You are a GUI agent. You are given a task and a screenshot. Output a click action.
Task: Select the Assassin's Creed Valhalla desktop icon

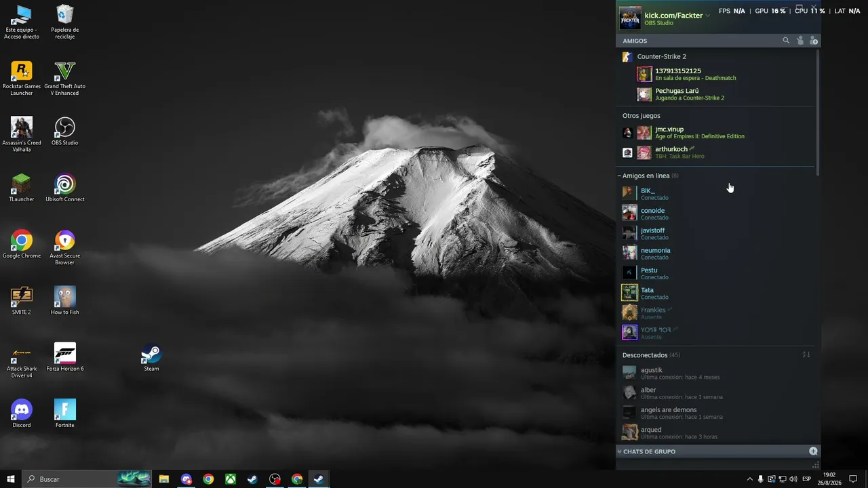pos(22,135)
